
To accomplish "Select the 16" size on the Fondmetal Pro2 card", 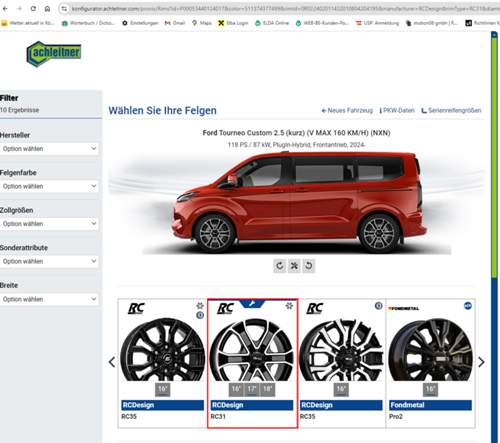I will (x=430, y=389).
